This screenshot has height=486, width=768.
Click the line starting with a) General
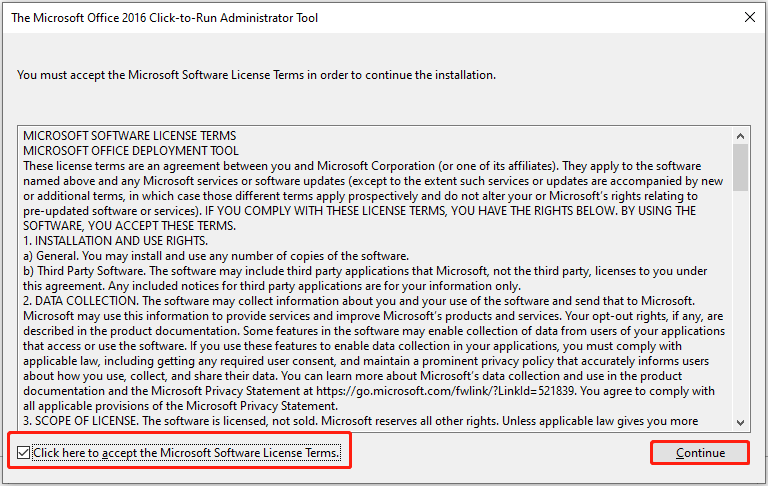(x=216, y=256)
